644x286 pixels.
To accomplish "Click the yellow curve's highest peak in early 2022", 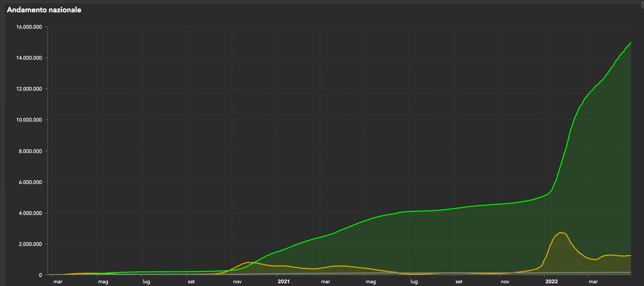I will 561,233.
